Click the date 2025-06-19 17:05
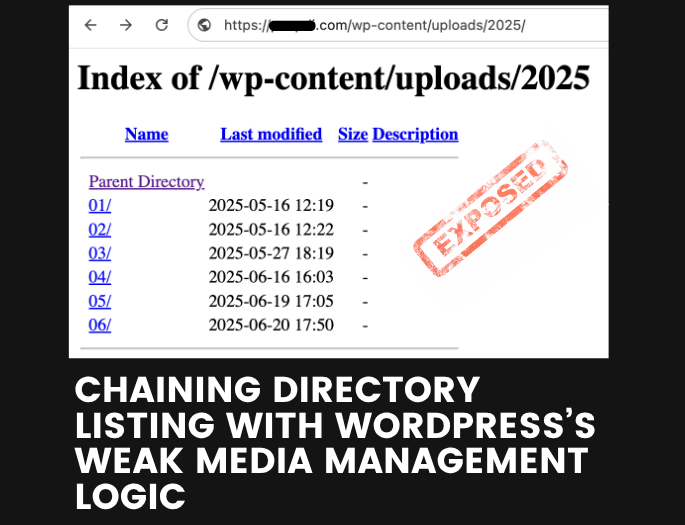The height and width of the screenshot is (525, 685). coord(271,301)
